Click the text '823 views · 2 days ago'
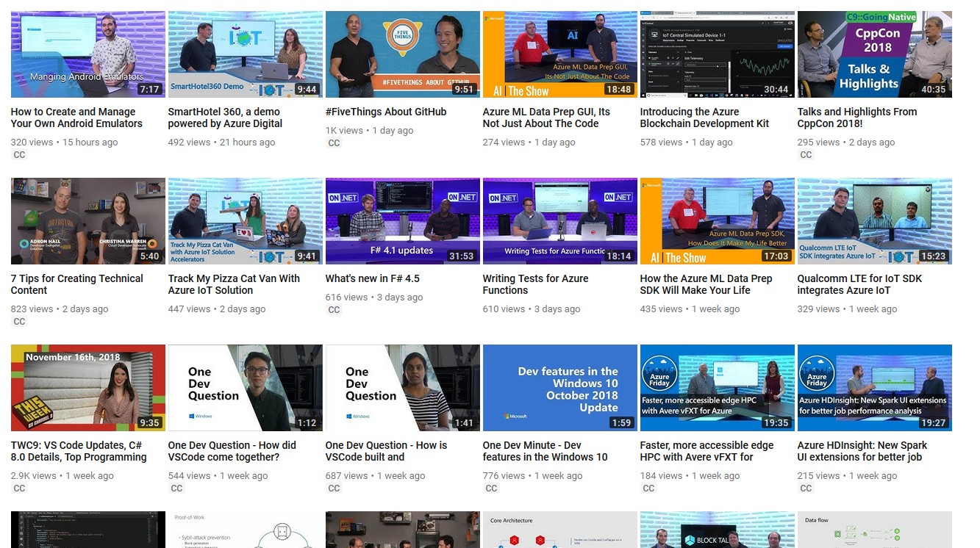Image resolution: width=980 pixels, height=548 pixels. pos(60,309)
